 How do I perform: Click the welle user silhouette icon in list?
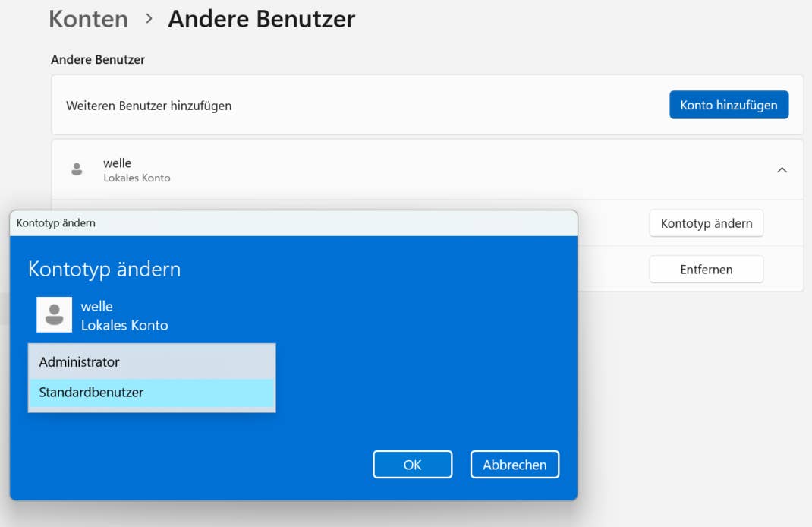coord(77,169)
